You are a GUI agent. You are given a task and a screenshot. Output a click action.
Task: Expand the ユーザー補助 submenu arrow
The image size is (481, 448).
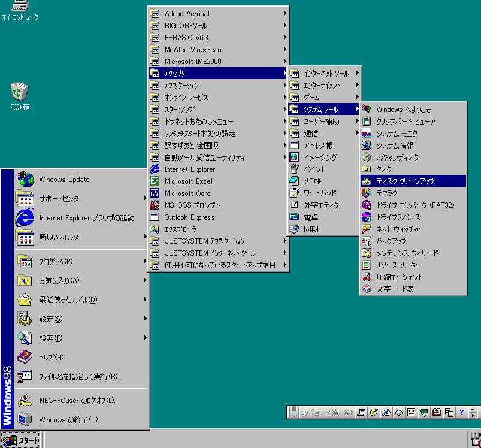click(358, 121)
